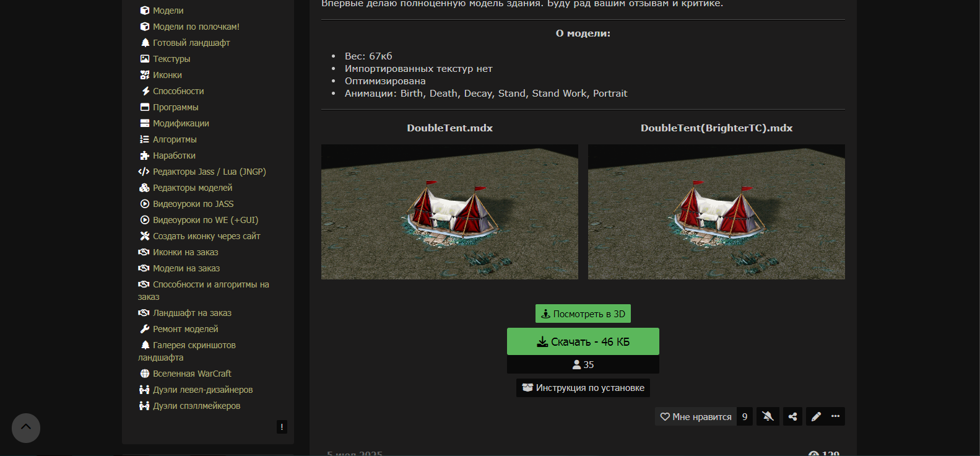Click the DoubleTent.mdx heading text
The image size is (980, 456).
tap(450, 128)
